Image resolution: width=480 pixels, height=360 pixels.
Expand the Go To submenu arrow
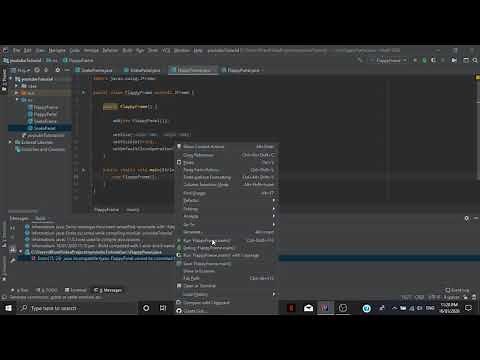[274, 224]
